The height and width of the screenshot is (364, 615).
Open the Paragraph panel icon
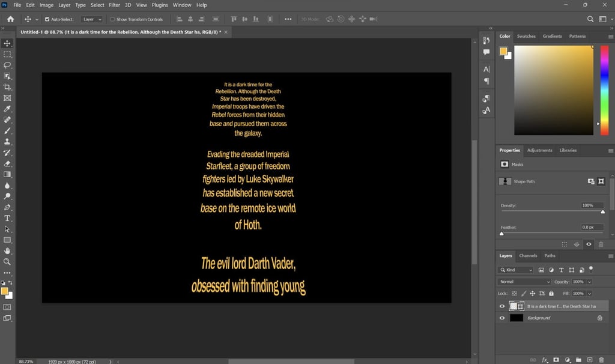(486, 81)
